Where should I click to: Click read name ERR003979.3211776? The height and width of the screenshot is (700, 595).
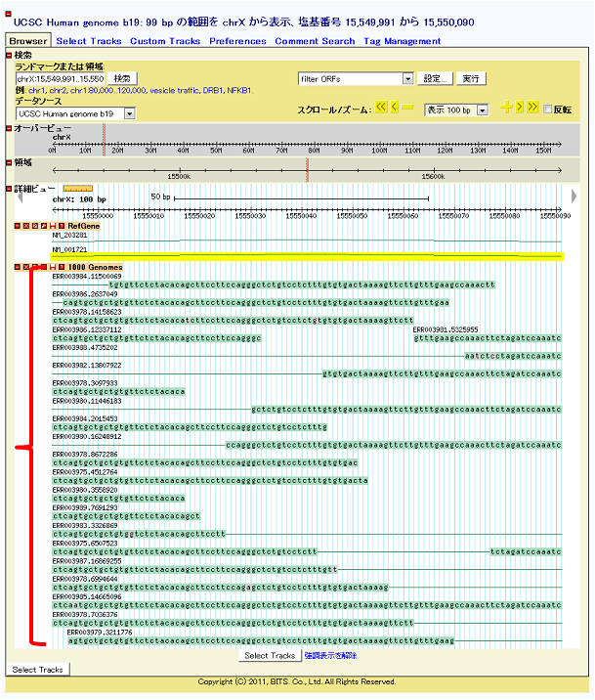[x=100, y=633]
